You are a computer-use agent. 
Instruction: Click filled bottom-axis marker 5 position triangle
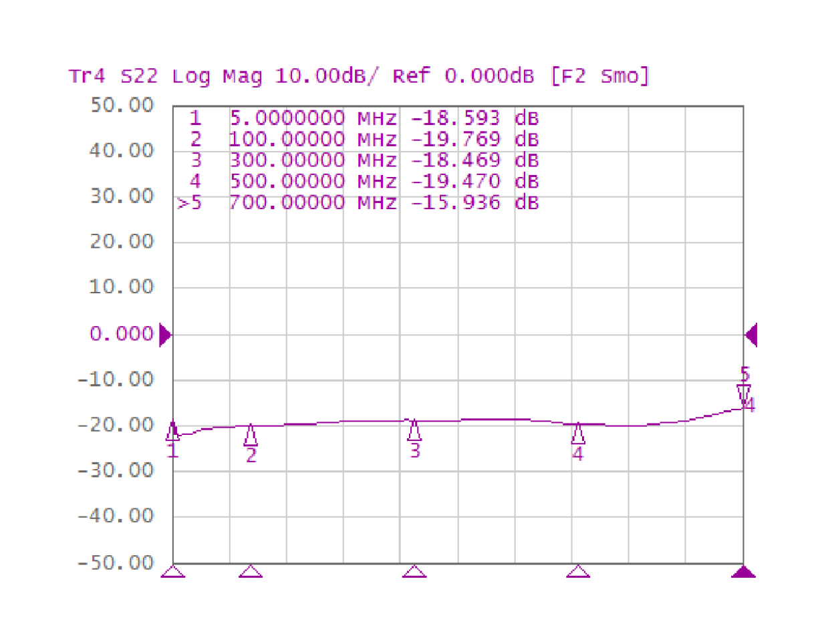(x=744, y=571)
